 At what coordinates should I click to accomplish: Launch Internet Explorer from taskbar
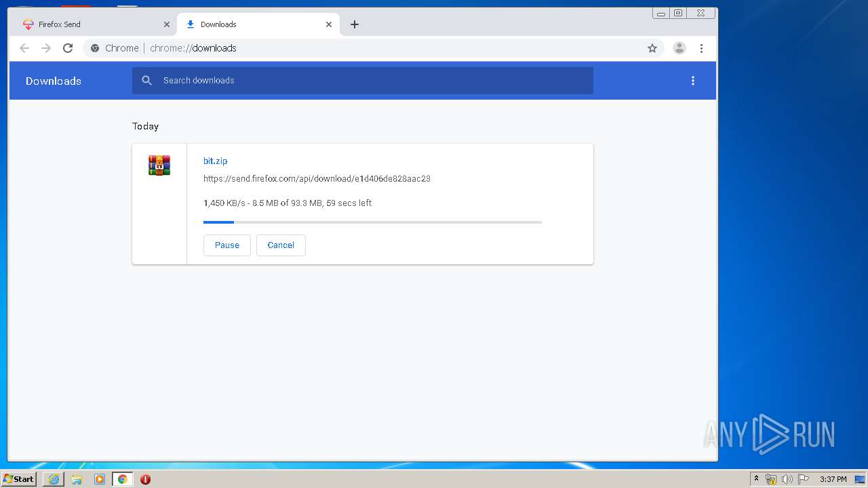tap(54, 479)
